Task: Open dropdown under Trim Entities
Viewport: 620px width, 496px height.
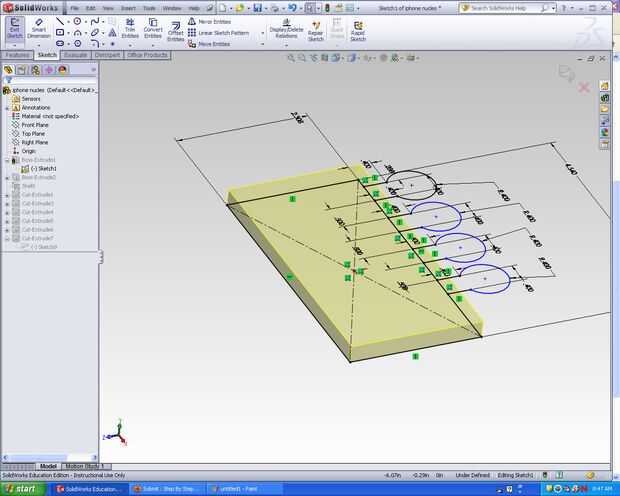Action: tap(130, 45)
